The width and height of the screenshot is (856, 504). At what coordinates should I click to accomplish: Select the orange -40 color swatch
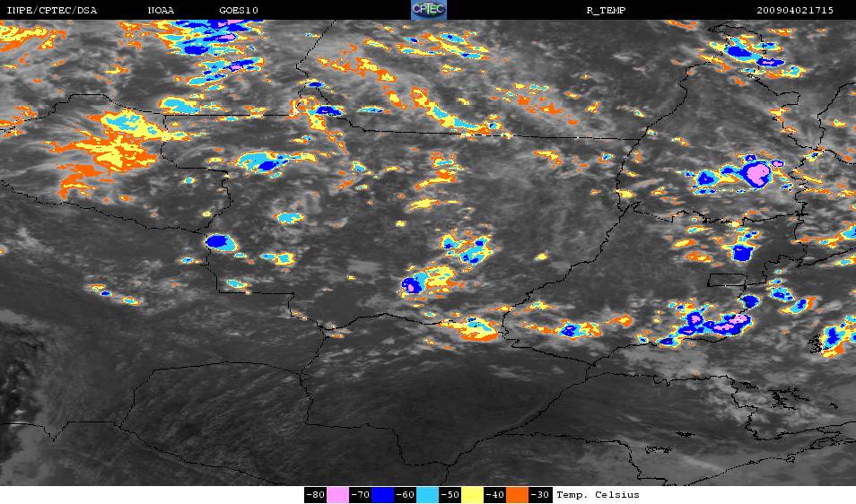click(x=517, y=495)
